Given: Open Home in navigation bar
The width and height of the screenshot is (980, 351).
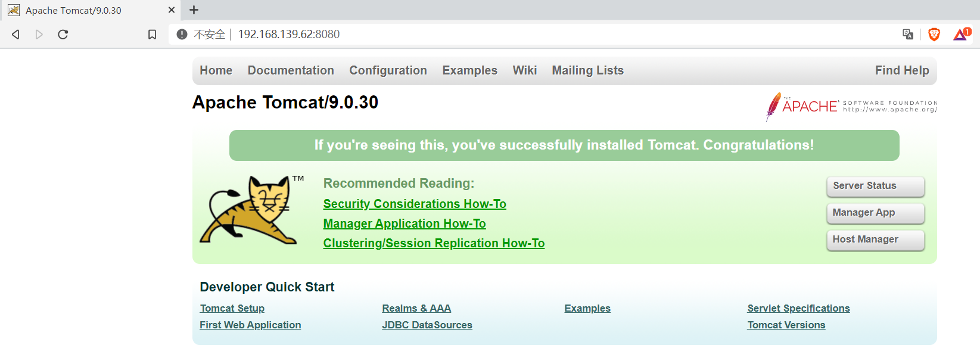Looking at the screenshot, I should [216, 70].
